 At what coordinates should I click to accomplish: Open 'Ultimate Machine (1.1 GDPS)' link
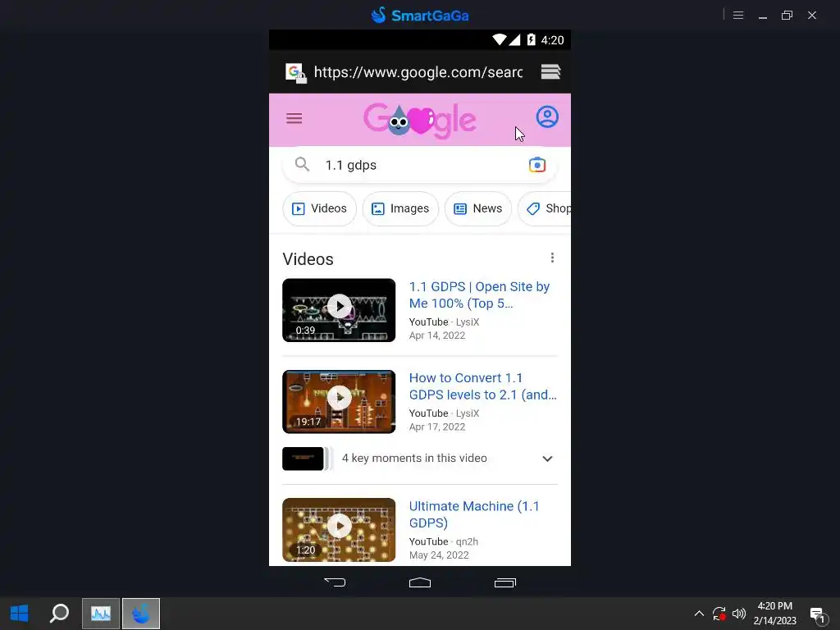474,514
